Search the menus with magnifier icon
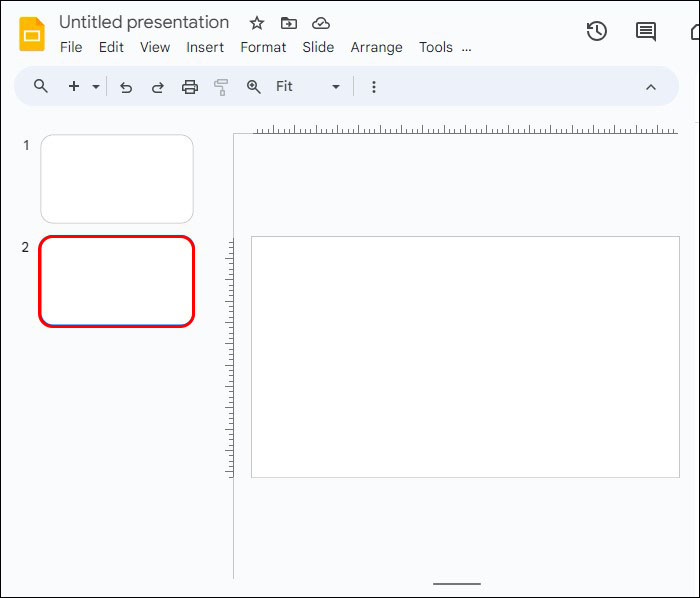Viewport: 700px width, 598px height. tap(41, 86)
